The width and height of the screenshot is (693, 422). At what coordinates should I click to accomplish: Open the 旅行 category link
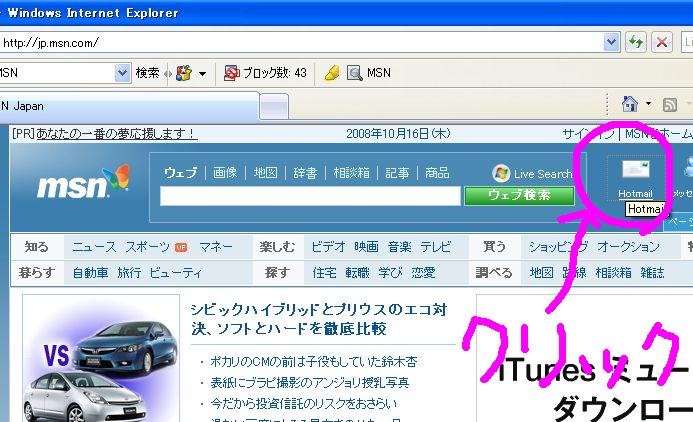[129, 273]
